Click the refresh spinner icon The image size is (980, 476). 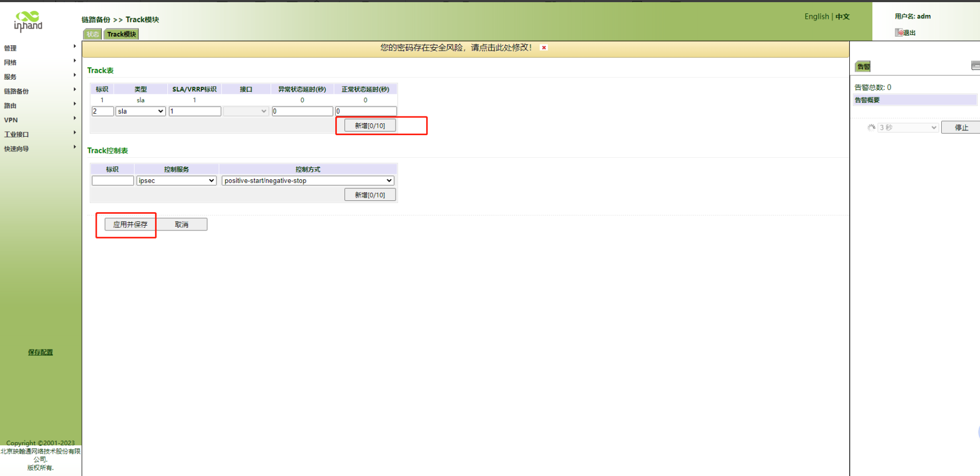pyautogui.click(x=871, y=128)
